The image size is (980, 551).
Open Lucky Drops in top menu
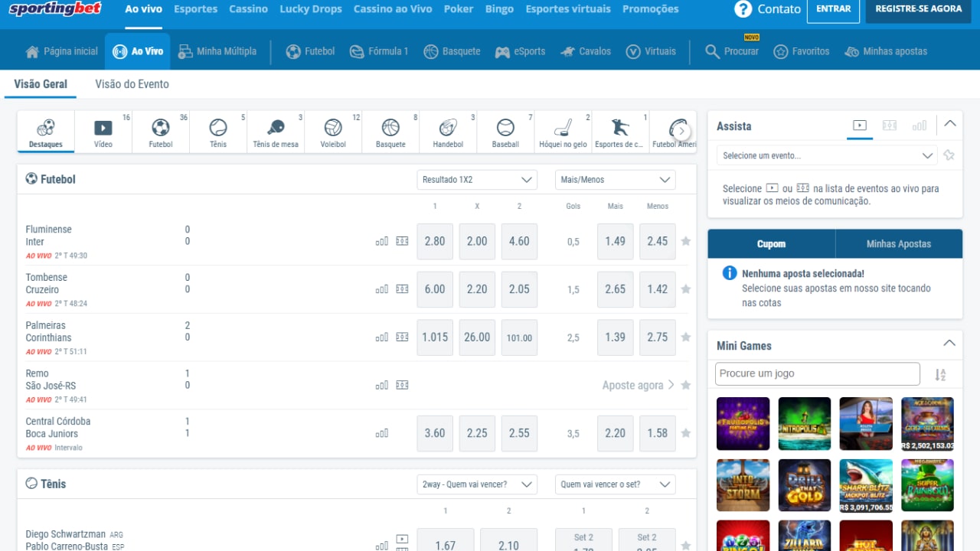click(311, 9)
